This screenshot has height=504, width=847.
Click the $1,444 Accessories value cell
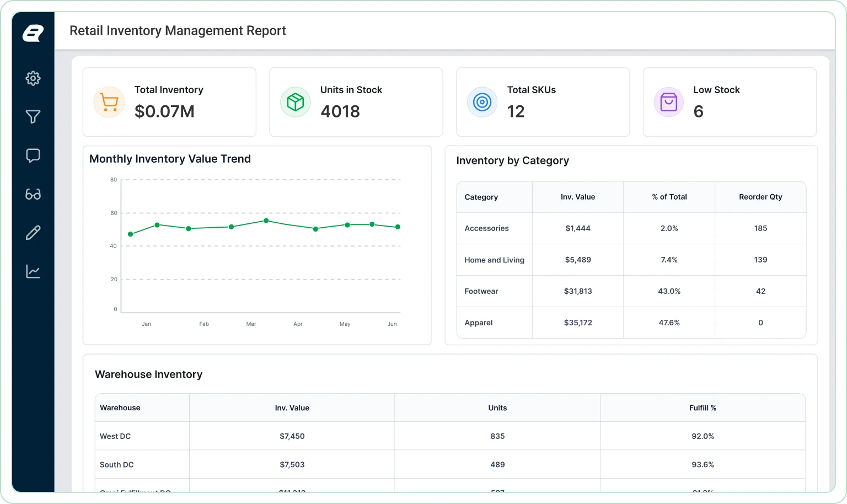pos(578,228)
